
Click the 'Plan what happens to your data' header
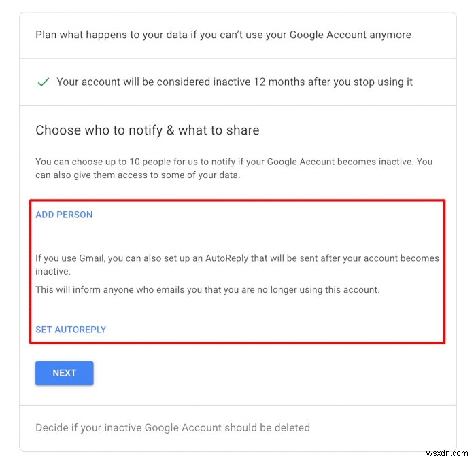(223, 35)
